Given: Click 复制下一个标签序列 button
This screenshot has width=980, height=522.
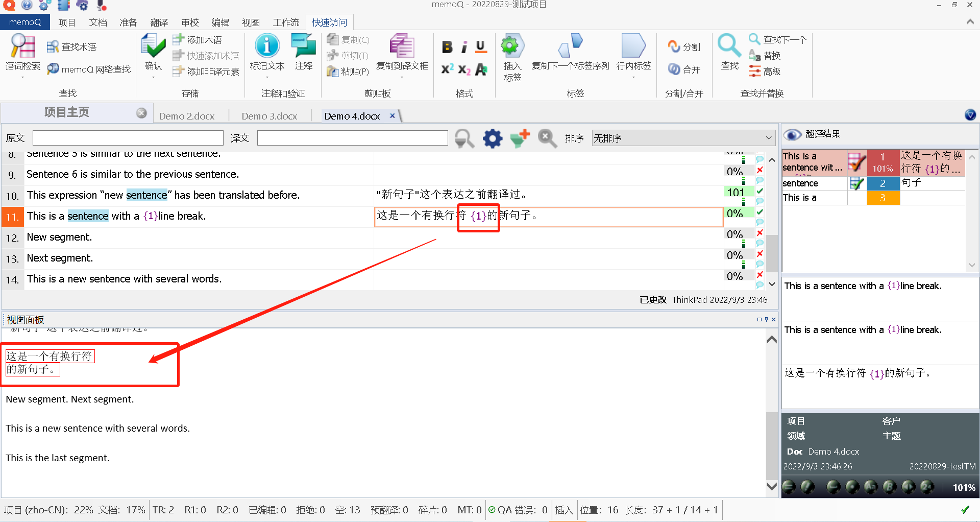Looking at the screenshot, I should tap(570, 53).
